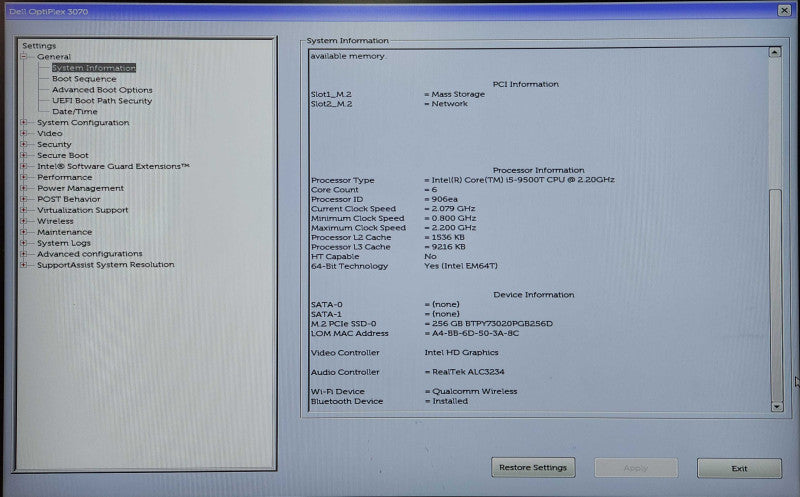800x497 pixels.
Task: Expand the Secure Boot node
Action: (23, 155)
